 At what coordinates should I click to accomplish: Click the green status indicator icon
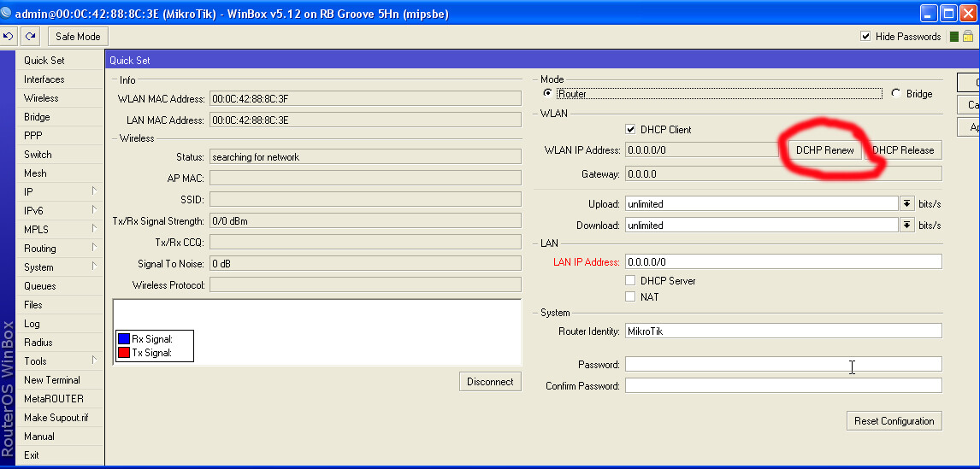point(954,37)
